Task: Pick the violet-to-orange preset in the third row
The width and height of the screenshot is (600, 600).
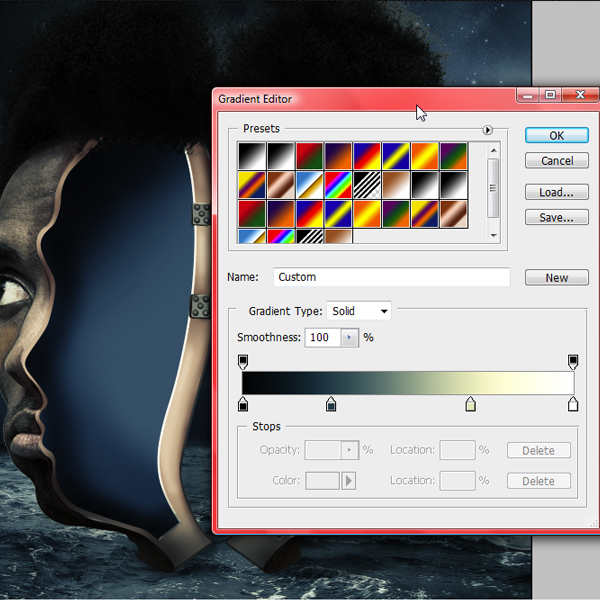Action: click(x=280, y=214)
